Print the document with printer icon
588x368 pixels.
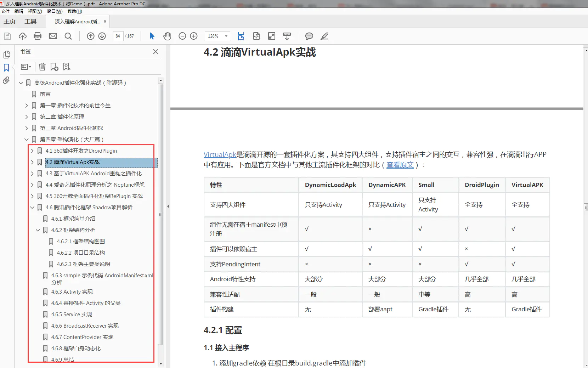tap(38, 36)
